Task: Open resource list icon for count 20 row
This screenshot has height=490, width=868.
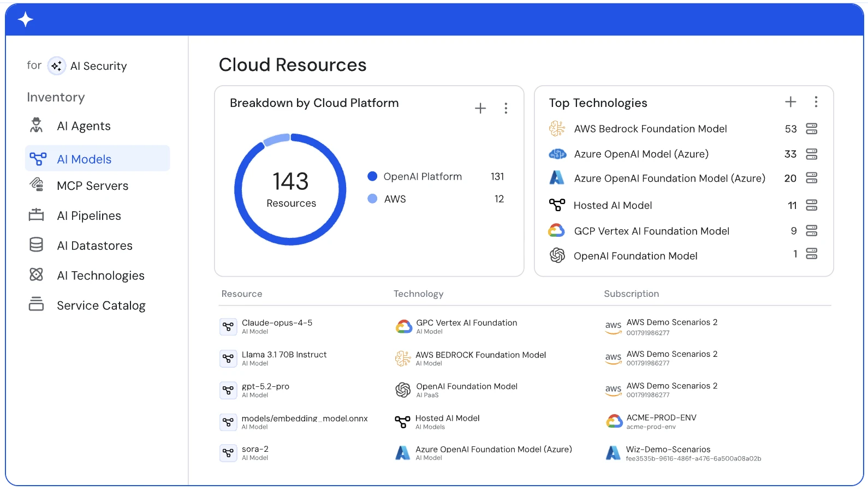Action: [812, 178]
